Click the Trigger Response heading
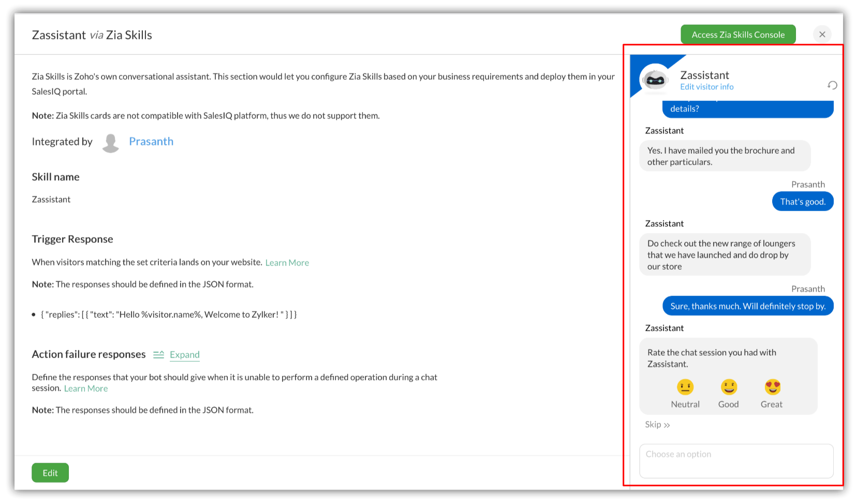 (72, 239)
